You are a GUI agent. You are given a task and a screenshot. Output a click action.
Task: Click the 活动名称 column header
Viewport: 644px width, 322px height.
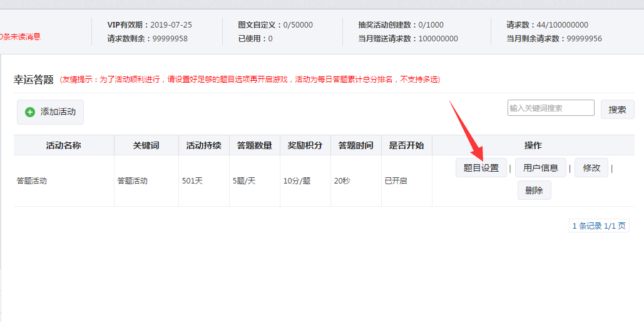pyautogui.click(x=64, y=145)
